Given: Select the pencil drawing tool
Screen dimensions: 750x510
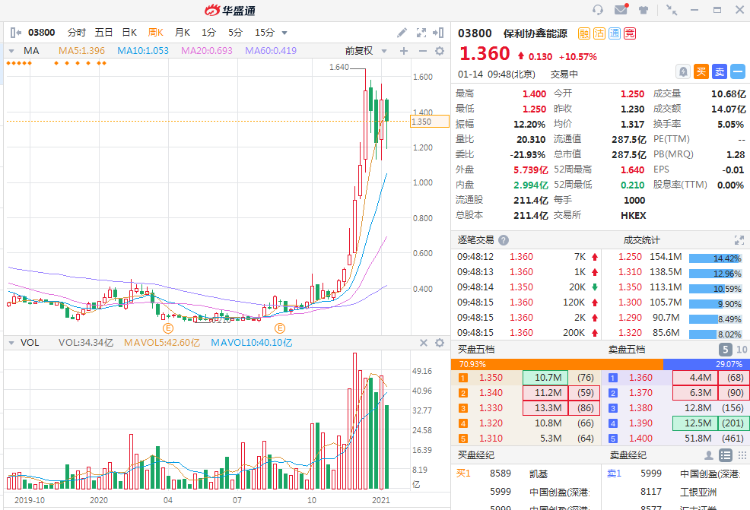Looking at the screenshot, I should [x=402, y=33].
